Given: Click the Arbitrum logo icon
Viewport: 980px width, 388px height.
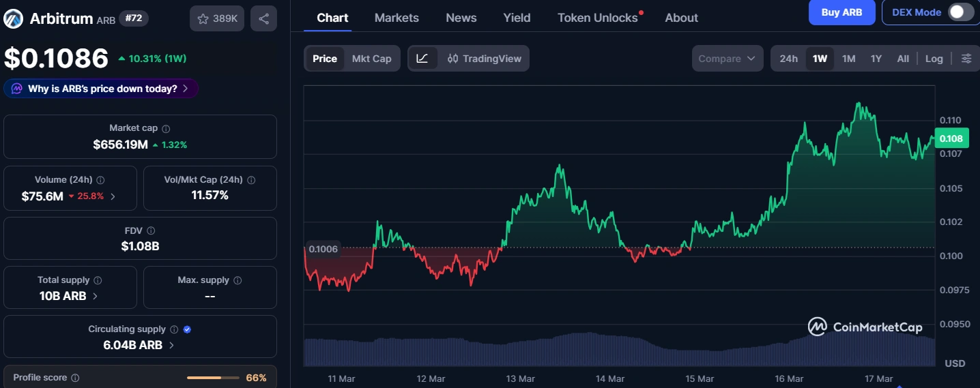Looking at the screenshot, I should (x=13, y=18).
